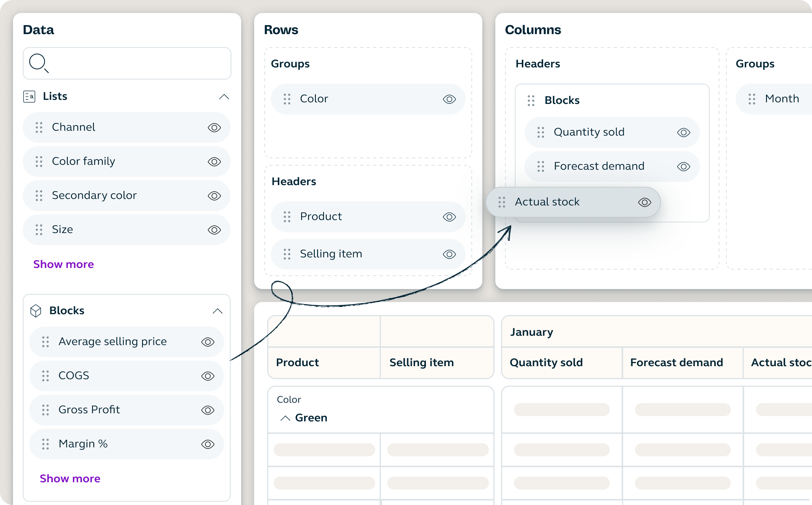Toggle visibility of Channel list
The image size is (812, 505).
214,127
